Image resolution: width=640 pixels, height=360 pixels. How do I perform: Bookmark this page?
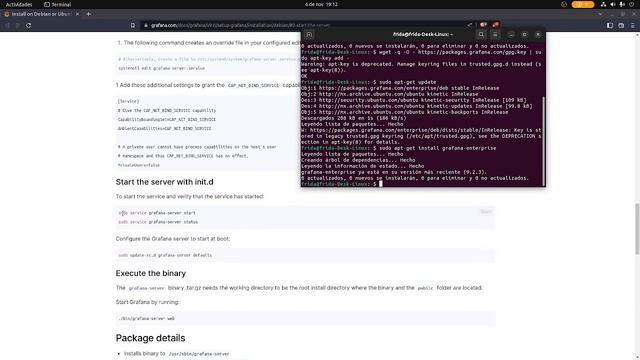tap(133, 25)
